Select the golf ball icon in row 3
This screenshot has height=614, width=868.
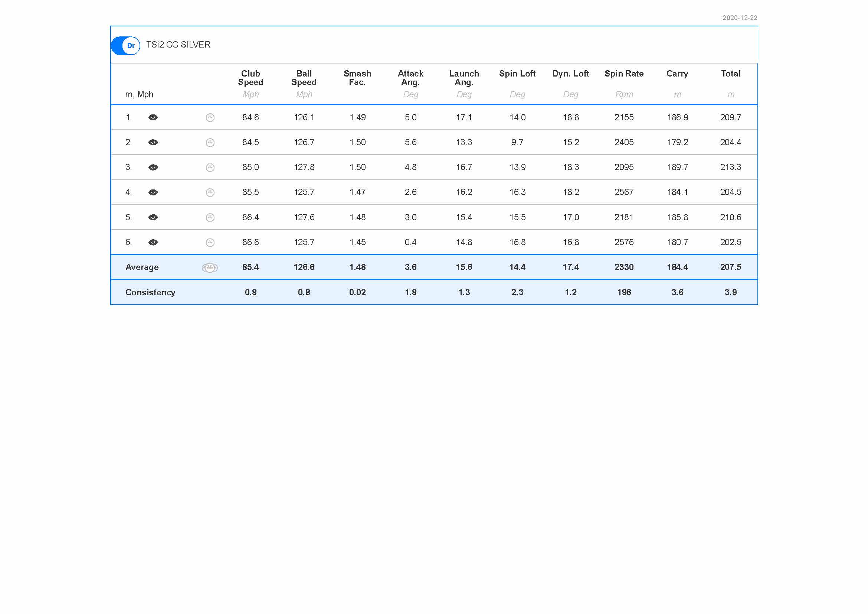tap(210, 167)
